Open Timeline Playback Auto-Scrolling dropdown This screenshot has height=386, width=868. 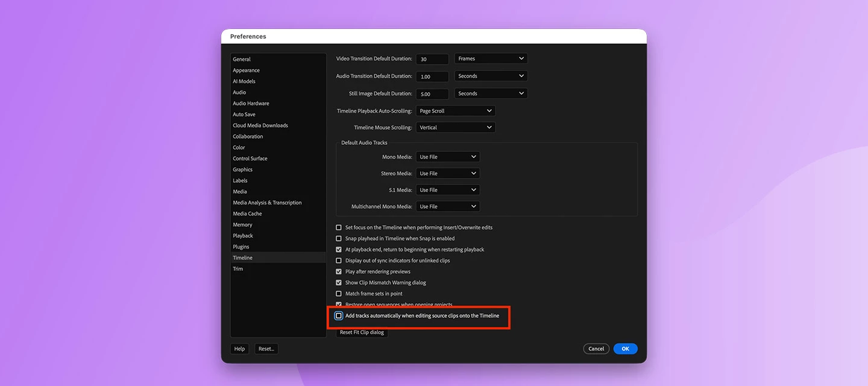[x=456, y=111]
